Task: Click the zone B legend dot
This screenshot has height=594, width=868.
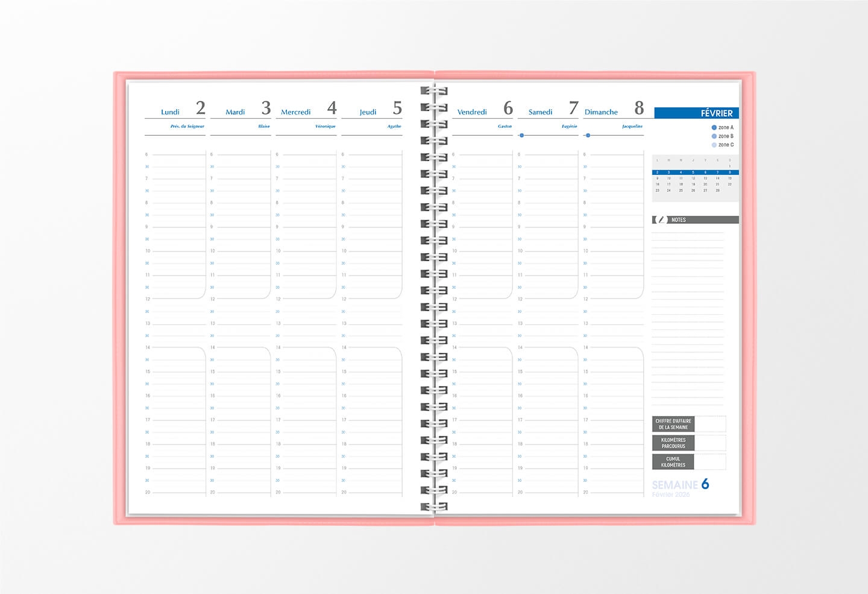Action: point(714,136)
